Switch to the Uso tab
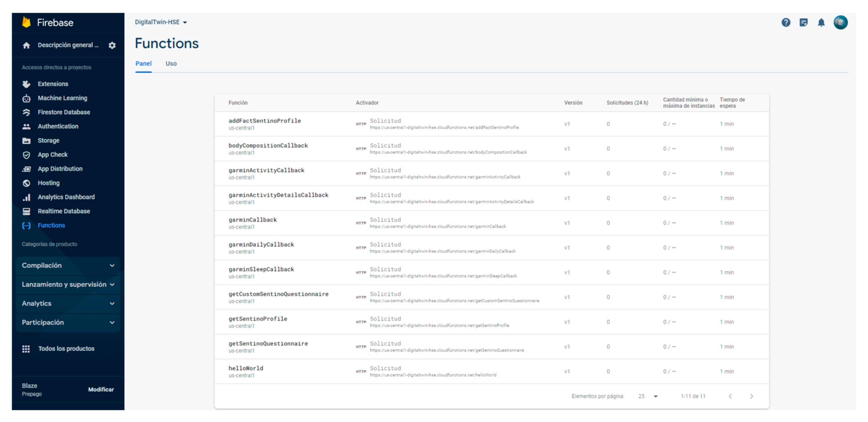The image size is (868, 422). click(171, 64)
